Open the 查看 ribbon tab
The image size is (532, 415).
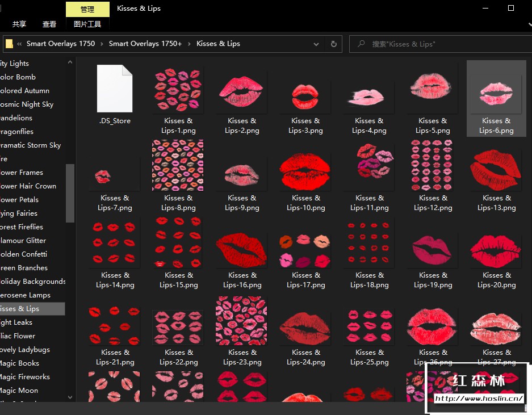click(49, 24)
